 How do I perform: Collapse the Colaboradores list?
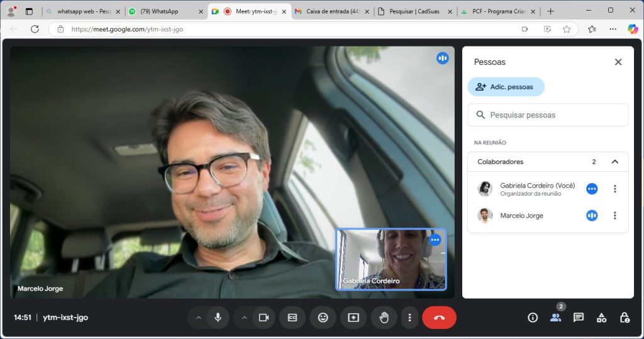click(615, 162)
